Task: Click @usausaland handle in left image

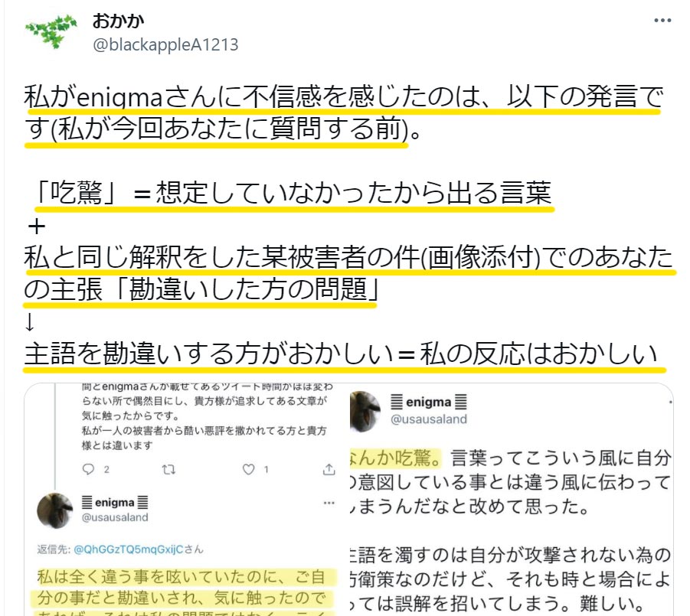Action: click(115, 517)
